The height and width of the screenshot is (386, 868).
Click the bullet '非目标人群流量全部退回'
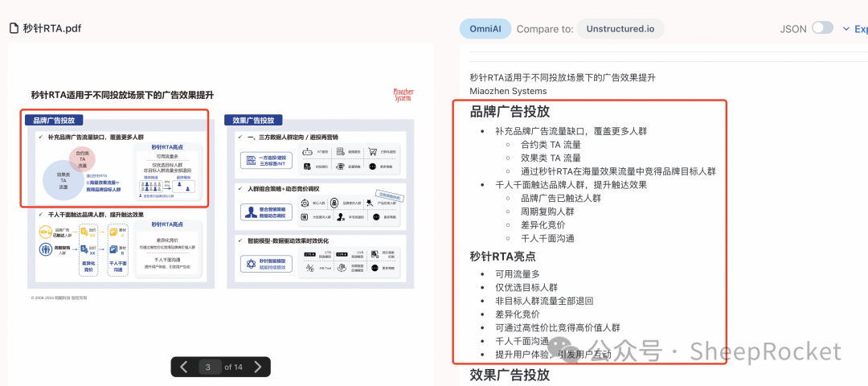(x=544, y=301)
